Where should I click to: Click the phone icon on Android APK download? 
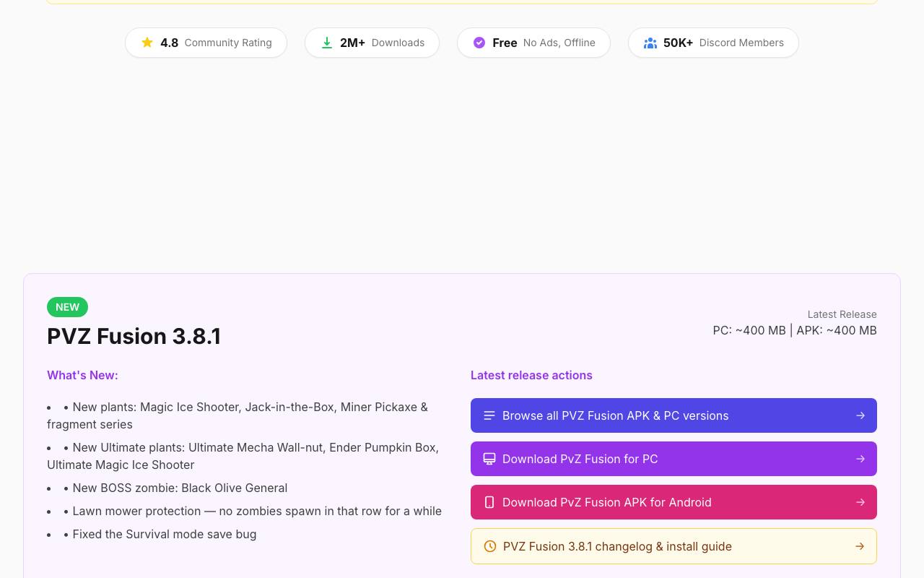coord(489,502)
